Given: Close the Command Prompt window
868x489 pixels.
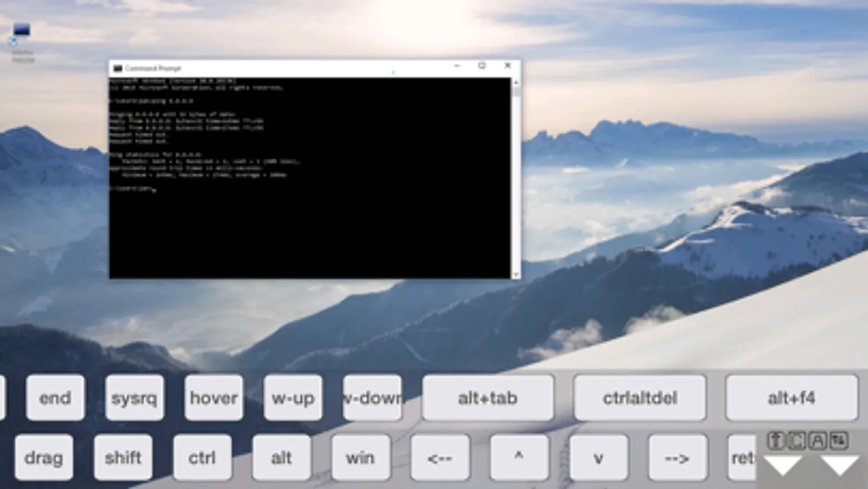Looking at the screenshot, I should point(508,66).
